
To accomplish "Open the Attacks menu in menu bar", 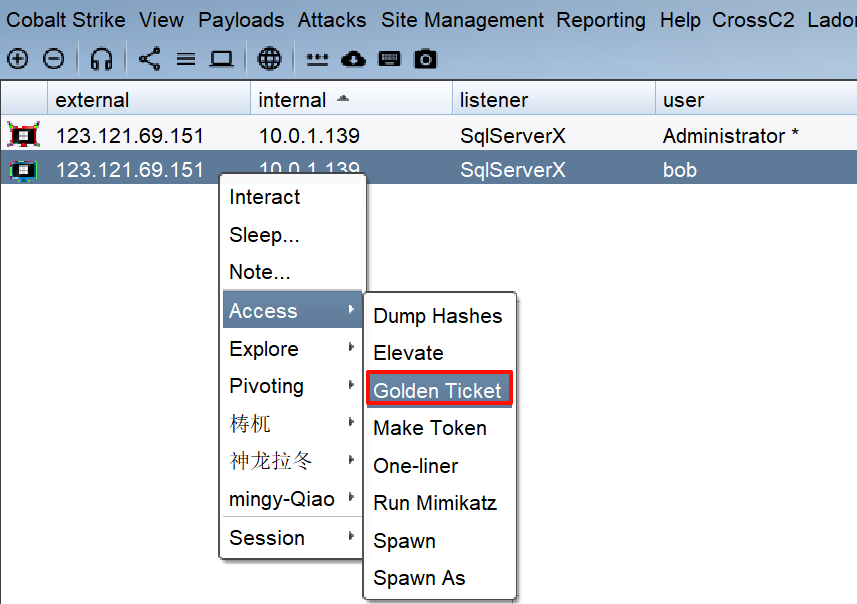I will [x=331, y=20].
